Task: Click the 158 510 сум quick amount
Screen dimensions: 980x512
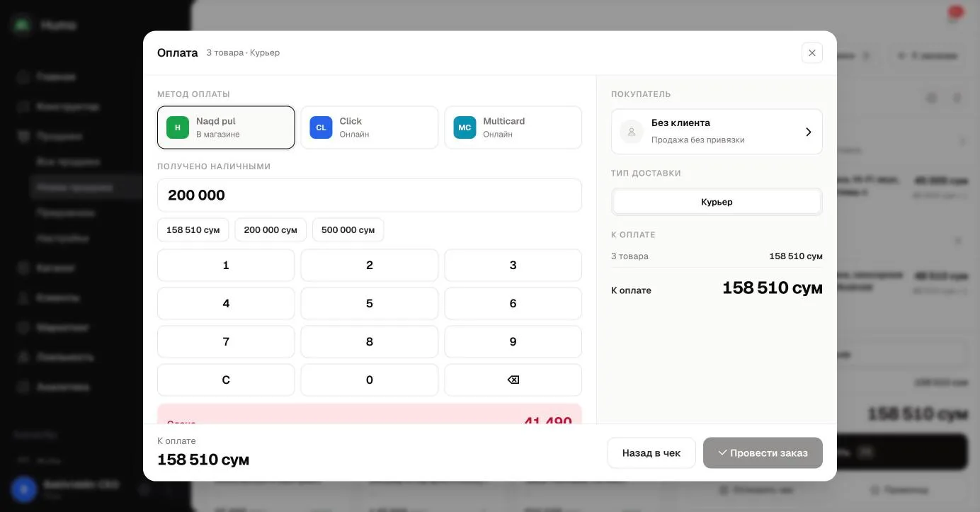Action: 193,230
